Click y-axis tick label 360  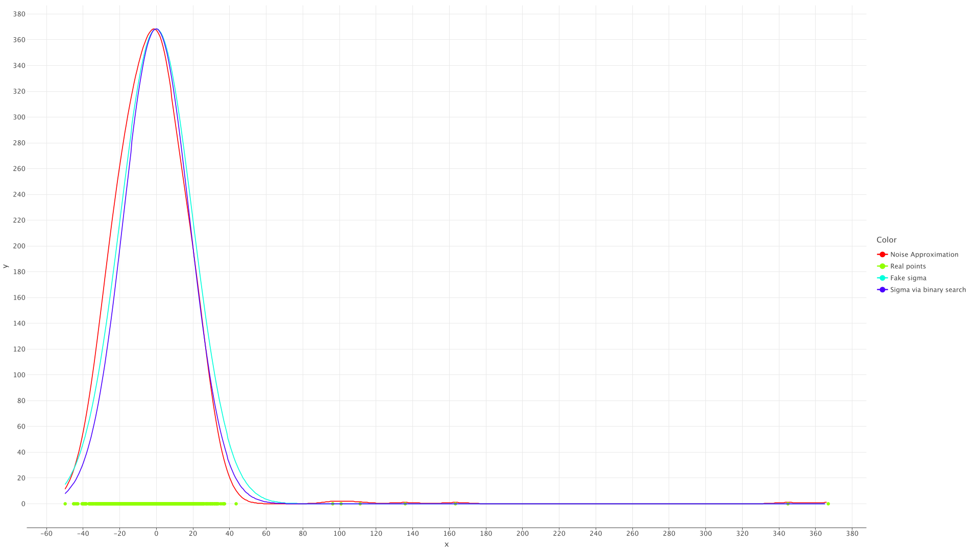tap(19, 40)
